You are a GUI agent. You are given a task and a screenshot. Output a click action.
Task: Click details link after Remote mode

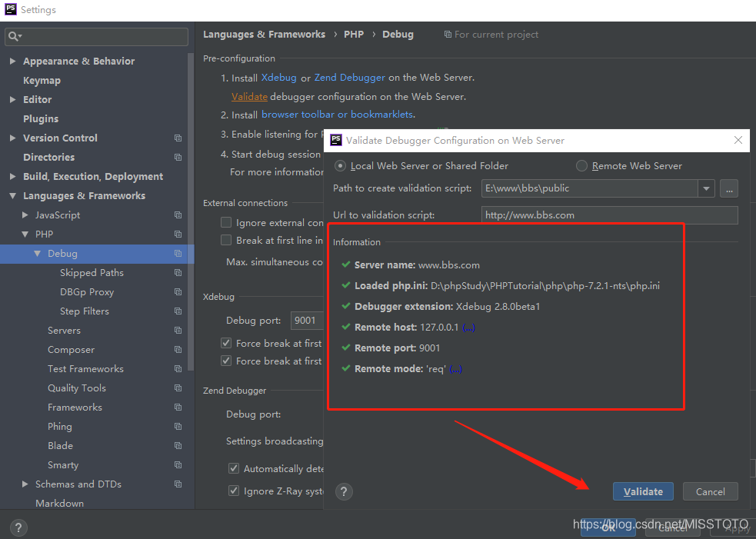(455, 369)
